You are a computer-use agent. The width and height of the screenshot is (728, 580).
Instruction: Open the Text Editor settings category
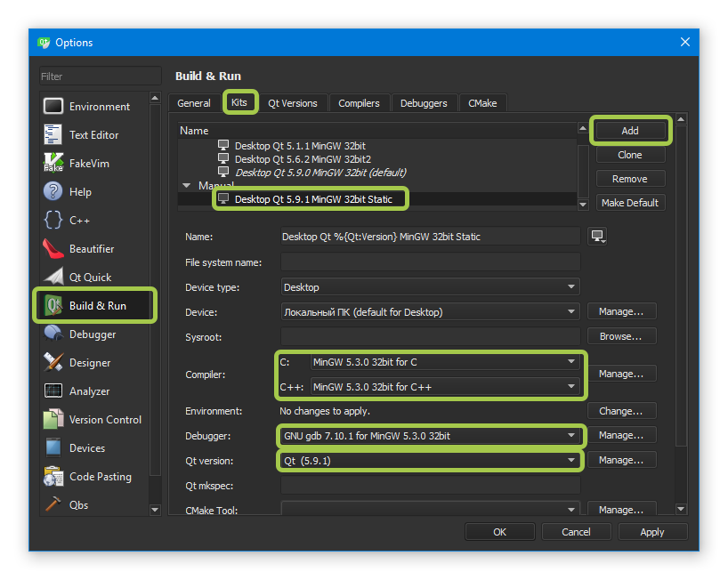point(94,135)
